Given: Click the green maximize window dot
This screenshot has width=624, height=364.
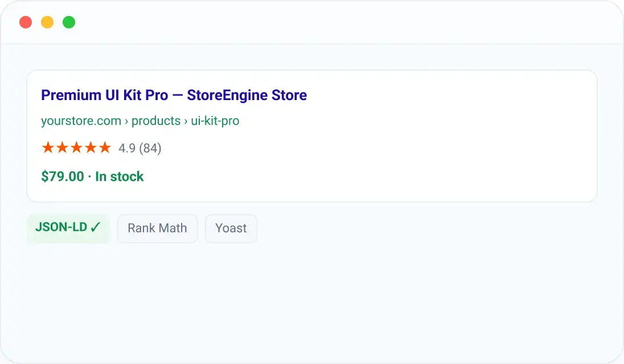Looking at the screenshot, I should pyautogui.click(x=69, y=22).
